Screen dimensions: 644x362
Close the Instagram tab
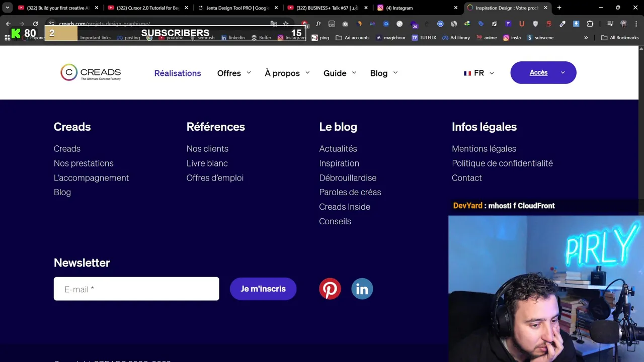456,8
